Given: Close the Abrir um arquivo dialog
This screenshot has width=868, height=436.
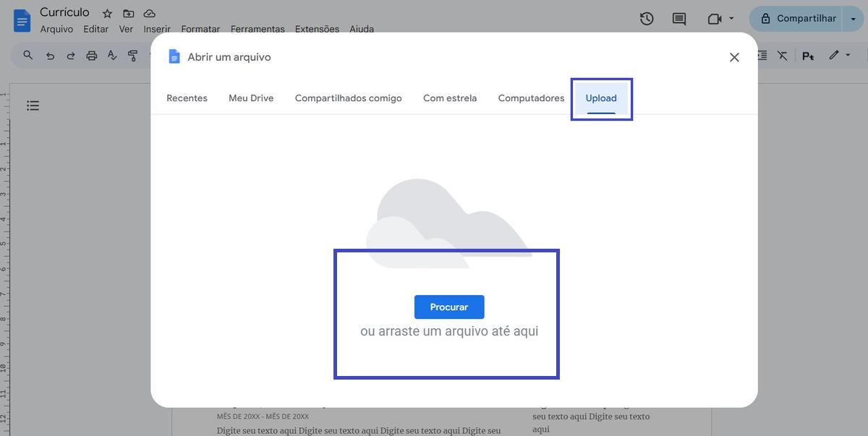Looking at the screenshot, I should click(x=734, y=56).
